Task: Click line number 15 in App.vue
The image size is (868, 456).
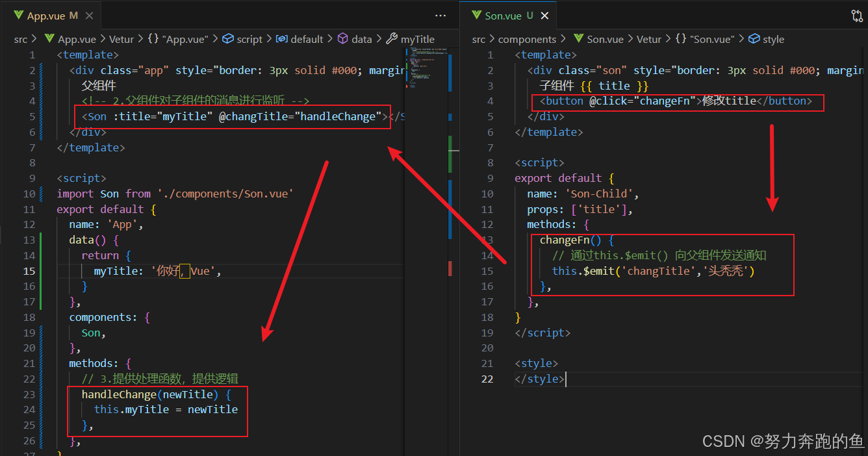Action: click(29, 271)
